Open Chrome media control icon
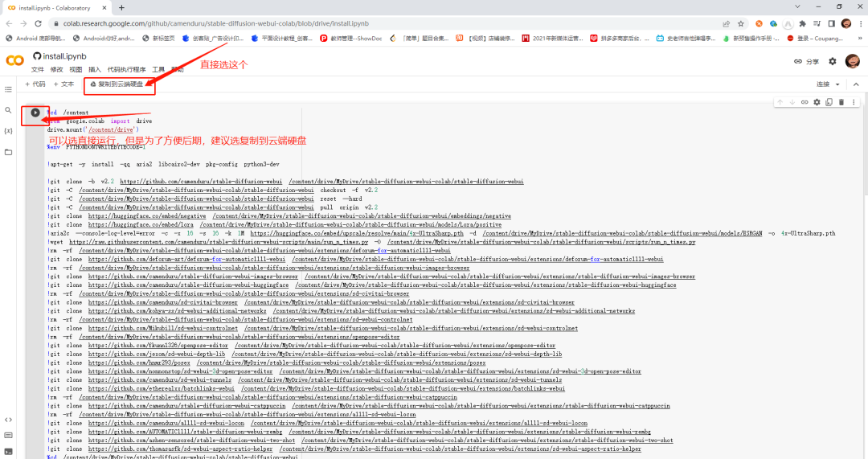 pyautogui.click(x=817, y=23)
